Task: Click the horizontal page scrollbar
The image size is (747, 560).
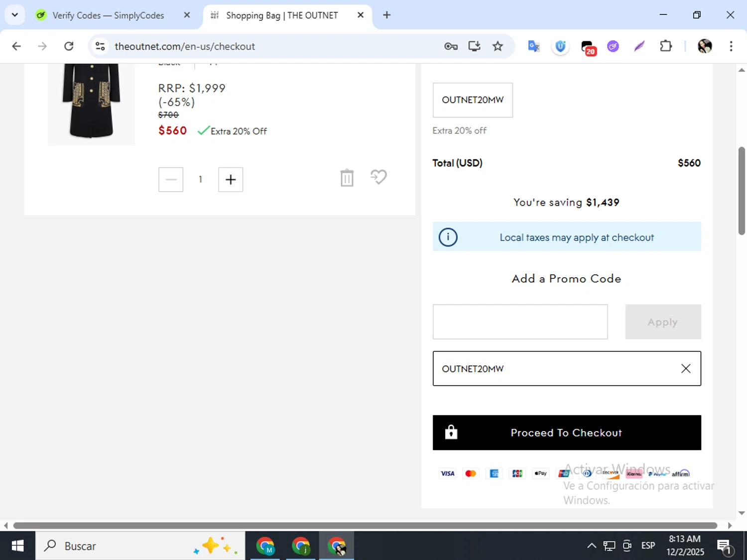Action: tap(365, 525)
